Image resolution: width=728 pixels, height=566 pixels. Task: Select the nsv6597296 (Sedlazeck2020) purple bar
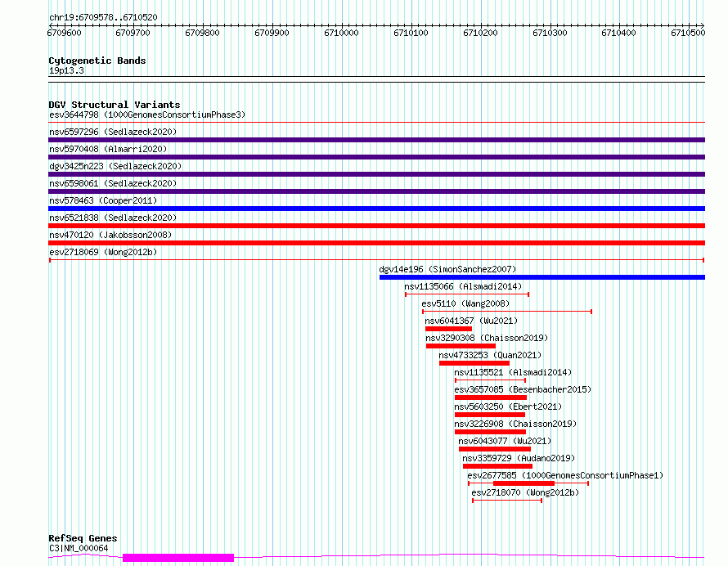(x=376, y=140)
